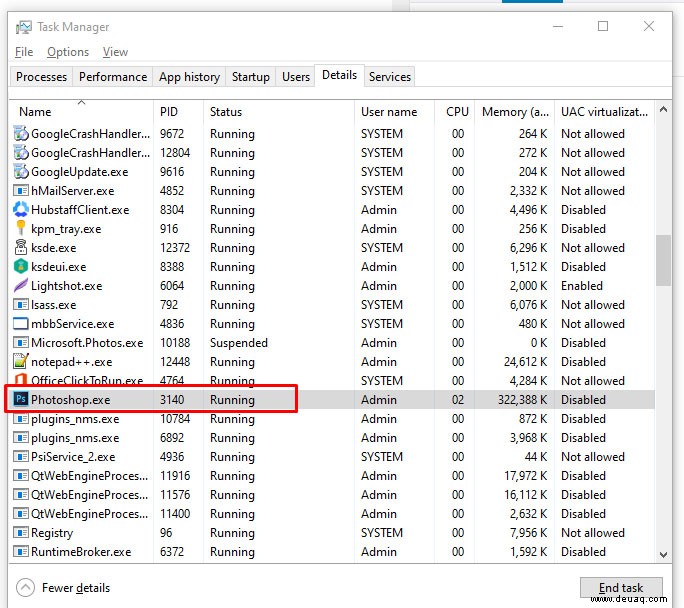Select the Lightshot.exe process name
Screen dimensions: 684x608
click(67, 286)
